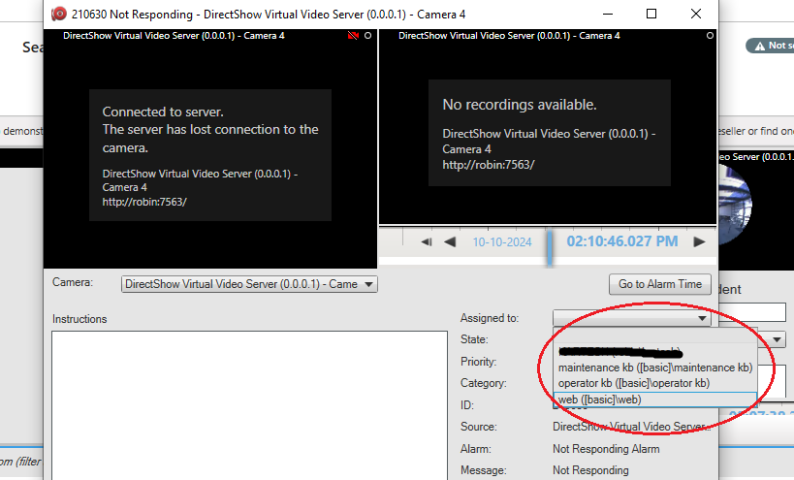The width and height of the screenshot is (794, 480).
Task: Choose 'web ([basic]\web)' assignee option
Action: (x=600, y=399)
